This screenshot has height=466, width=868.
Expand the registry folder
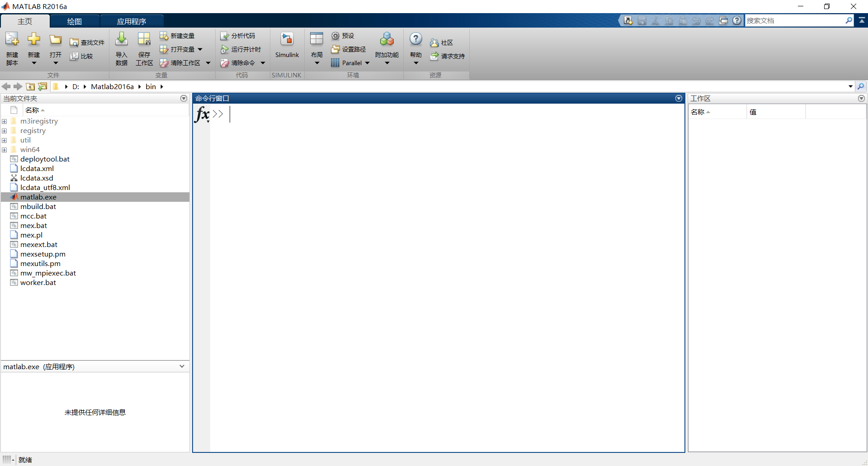[4, 131]
